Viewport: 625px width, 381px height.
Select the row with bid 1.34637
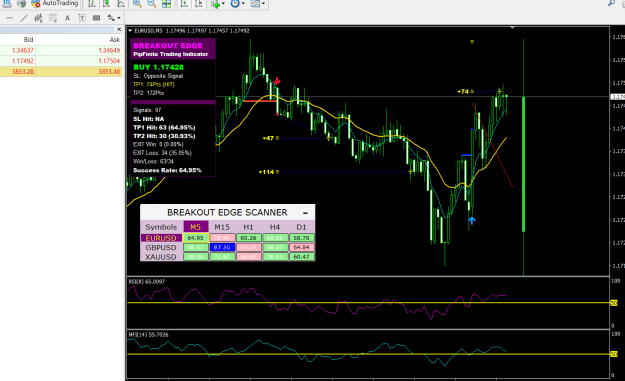[61, 50]
